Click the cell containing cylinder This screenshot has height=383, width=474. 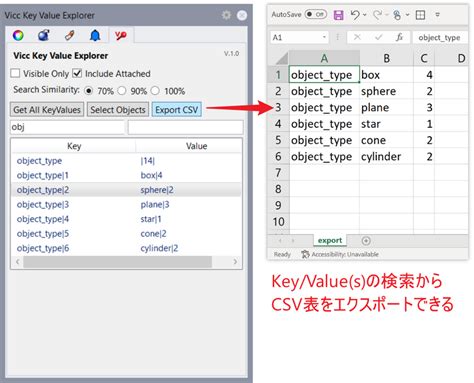pyautogui.click(x=386, y=157)
